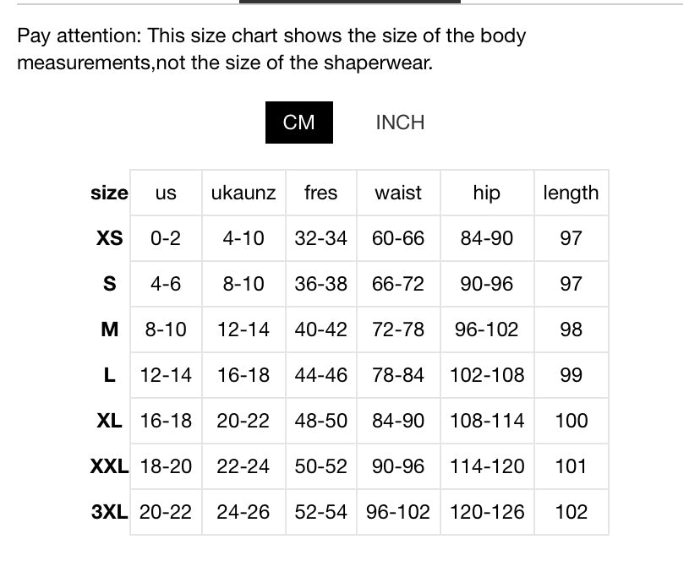Click the 'us' column header
Viewport: 700px width, 588px height.
pyautogui.click(x=166, y=193)
